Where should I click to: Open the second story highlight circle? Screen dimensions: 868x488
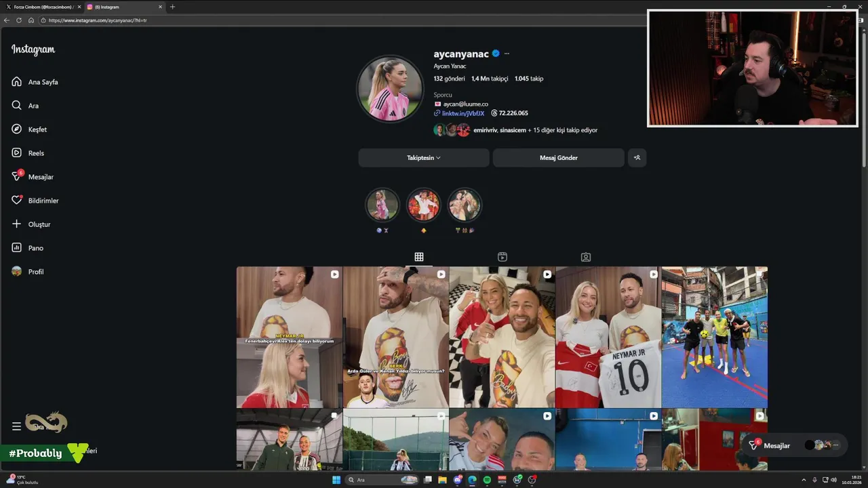click(424, 205)
